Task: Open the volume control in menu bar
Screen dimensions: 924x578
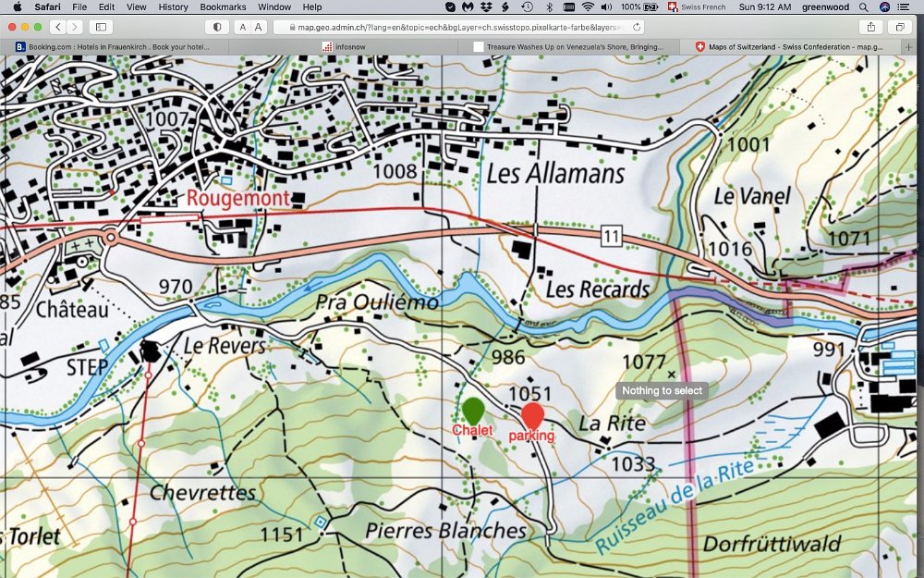Action: coord(607,7)
